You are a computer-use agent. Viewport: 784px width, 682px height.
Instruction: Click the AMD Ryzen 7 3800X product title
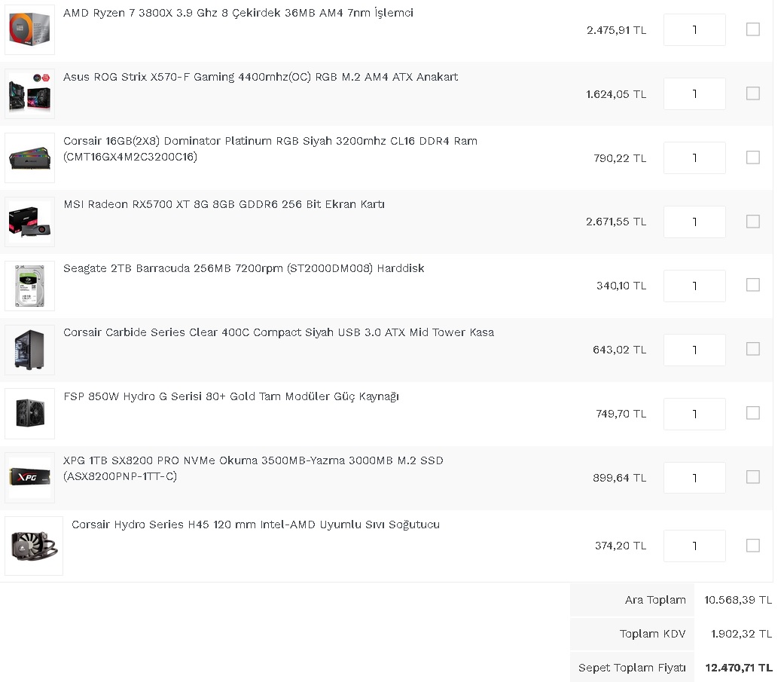click(238, 13)
